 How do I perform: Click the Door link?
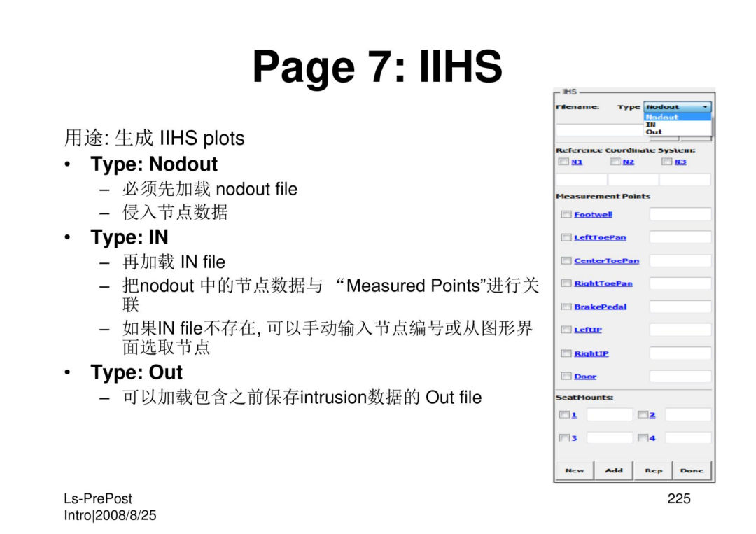[585, 377]
